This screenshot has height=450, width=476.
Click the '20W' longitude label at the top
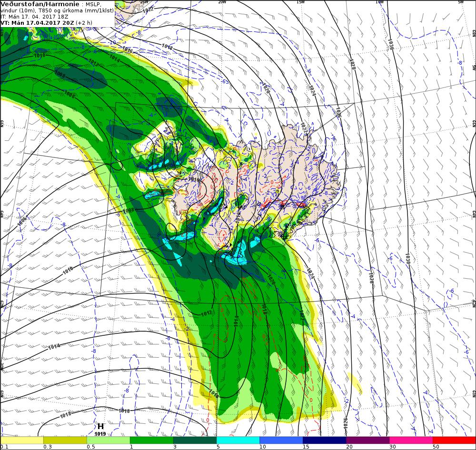222,2
